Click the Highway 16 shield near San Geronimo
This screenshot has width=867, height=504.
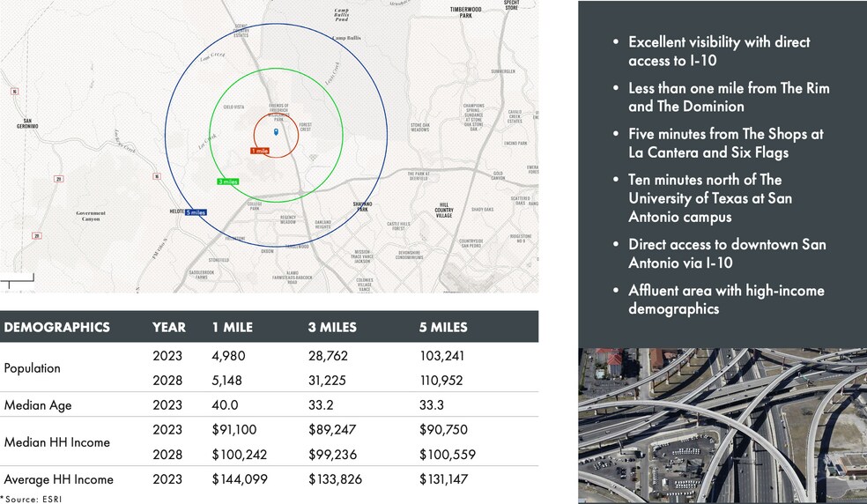[15, 91]
